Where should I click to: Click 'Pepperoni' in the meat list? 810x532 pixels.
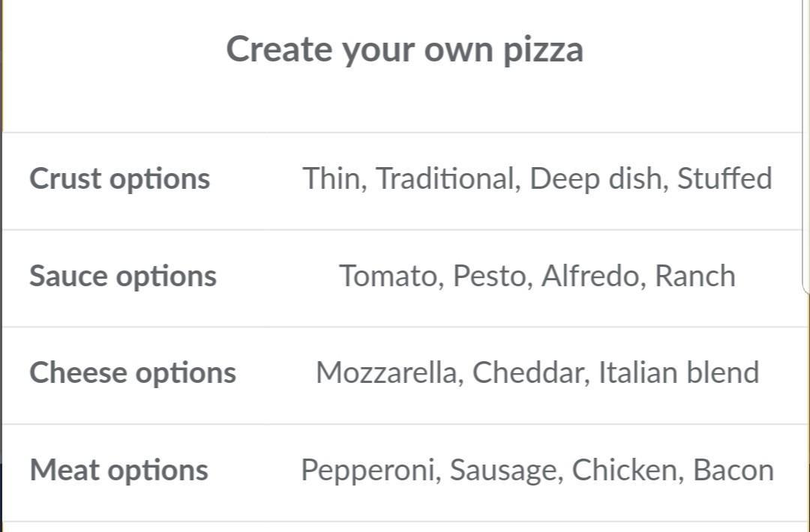tap(367, 470)
